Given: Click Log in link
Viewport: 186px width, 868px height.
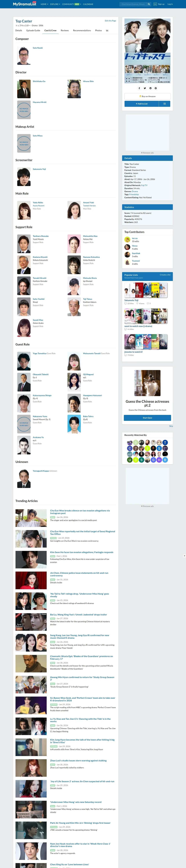Looking at the screenshot, I should coord(170,4).
